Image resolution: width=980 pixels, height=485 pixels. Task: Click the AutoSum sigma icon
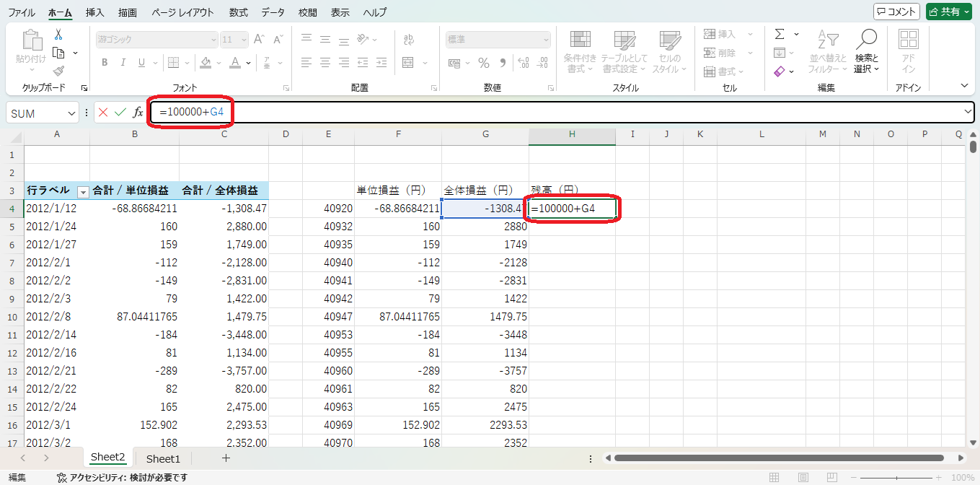pyautogui.click(x=780, y=34)
